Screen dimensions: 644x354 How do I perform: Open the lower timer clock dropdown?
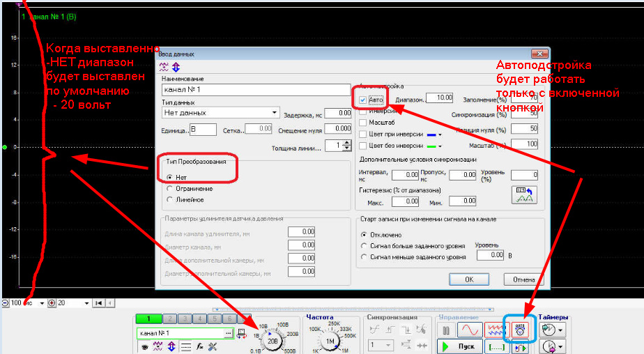(560, 347)
